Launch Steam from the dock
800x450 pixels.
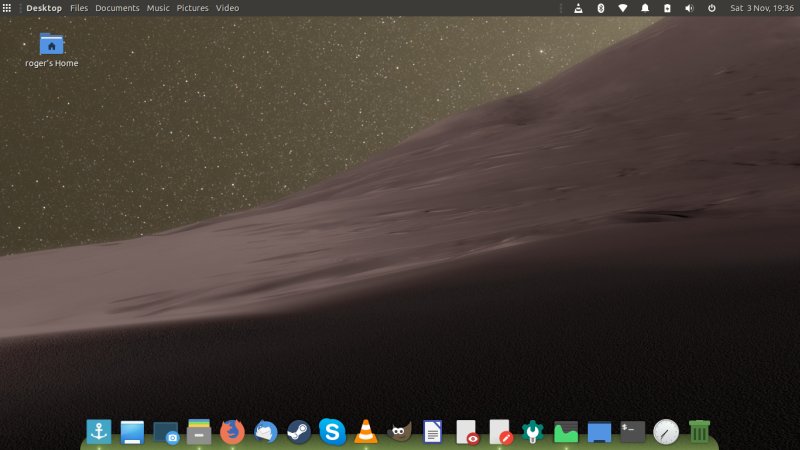click(299, 431)
